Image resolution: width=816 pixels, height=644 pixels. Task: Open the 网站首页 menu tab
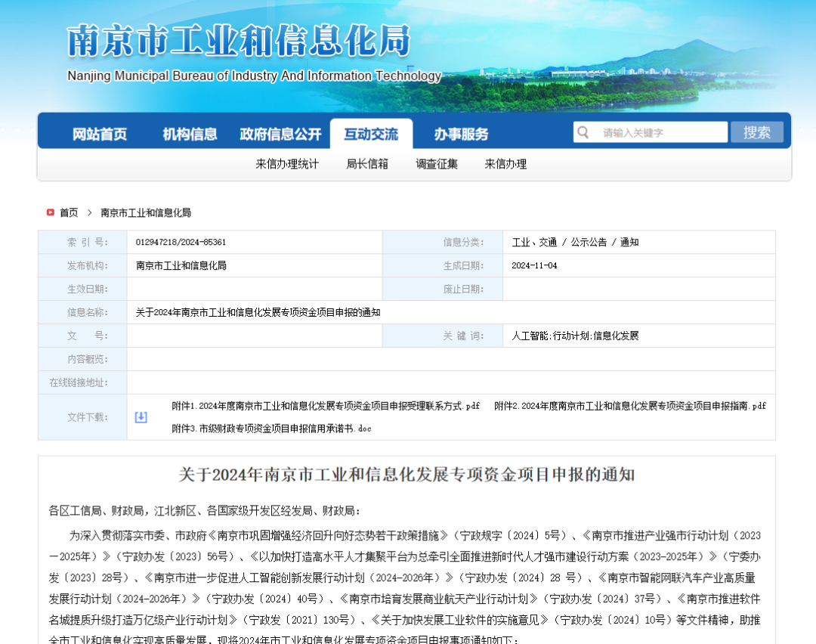pos(100,134)
